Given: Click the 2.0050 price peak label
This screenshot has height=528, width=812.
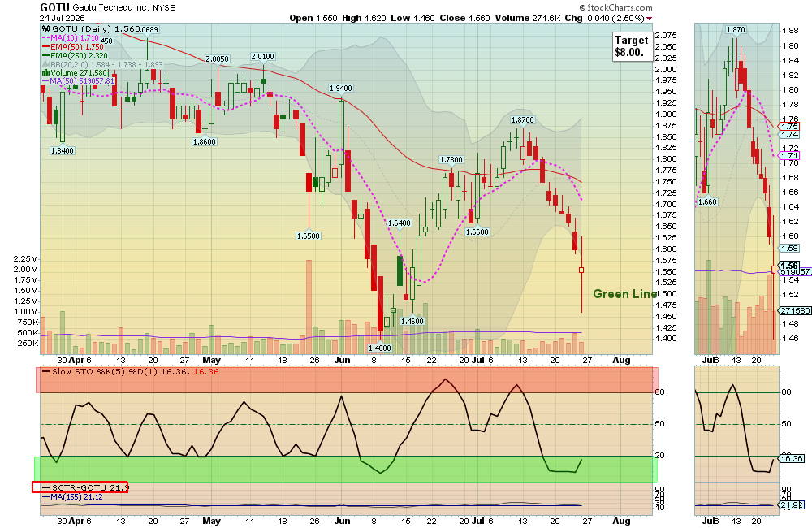Looking at the screenshot, I should (217, 59).
